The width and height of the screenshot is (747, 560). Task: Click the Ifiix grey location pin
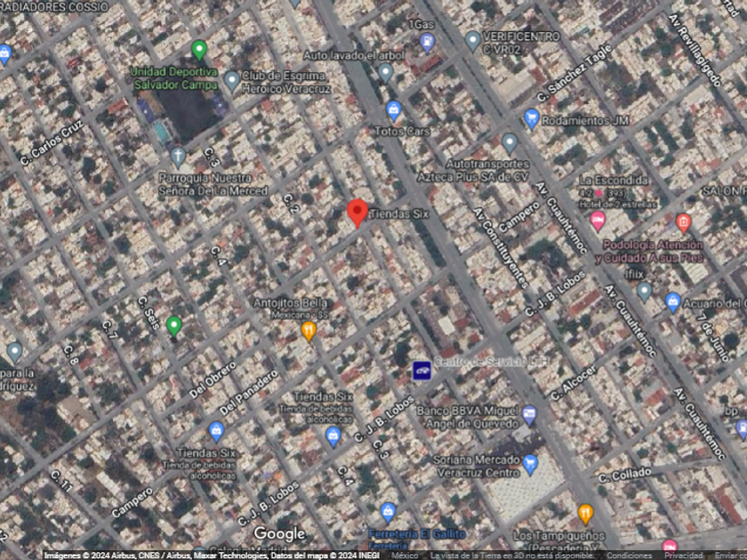point(644,292)
